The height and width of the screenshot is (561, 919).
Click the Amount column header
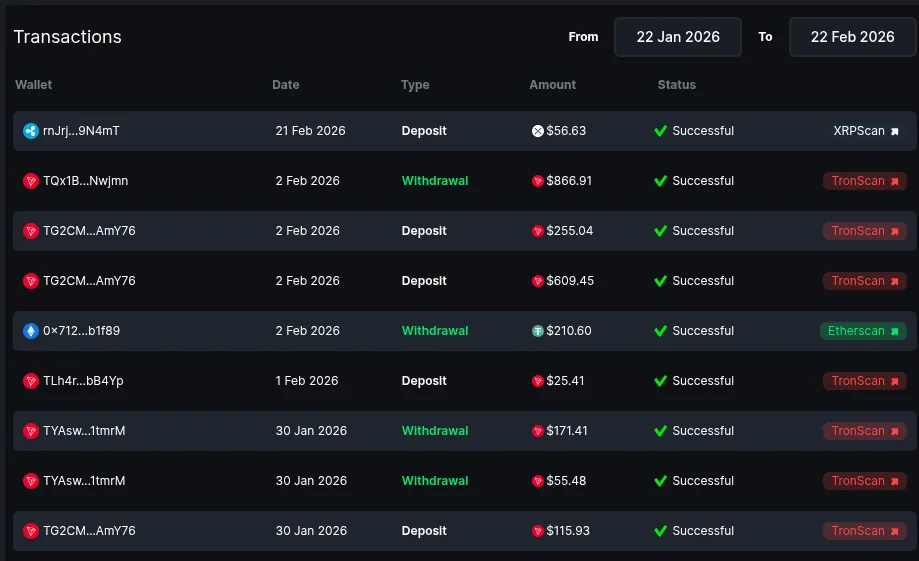[x=552, y=84]
